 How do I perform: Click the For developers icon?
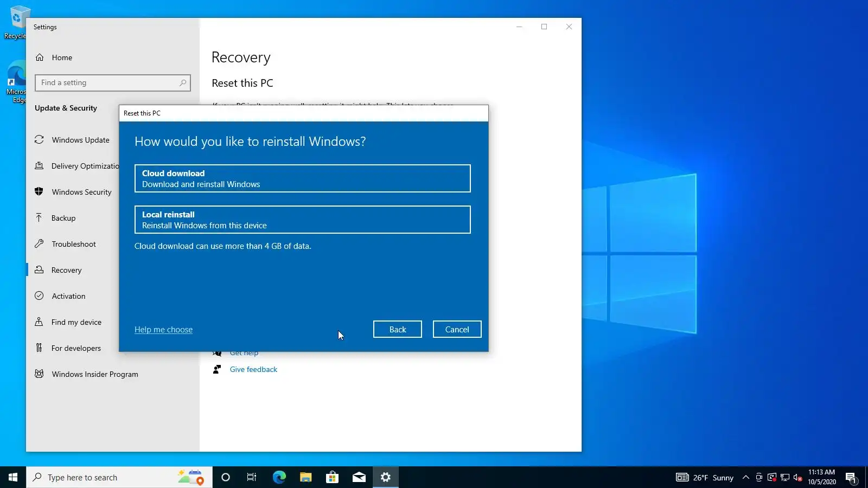tap(39, 348)
